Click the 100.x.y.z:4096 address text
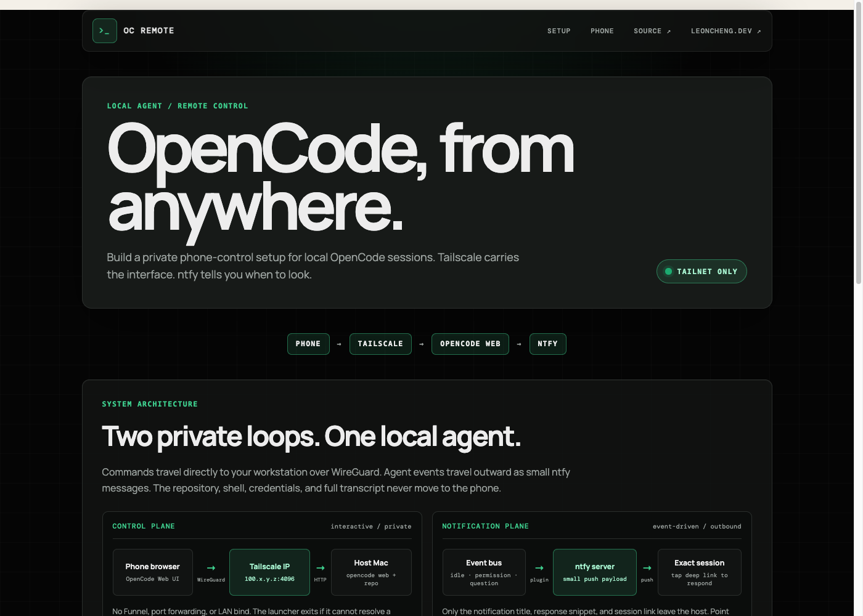Image resolution: width=863 pixels, height=616 pixels. click(269, 579)
